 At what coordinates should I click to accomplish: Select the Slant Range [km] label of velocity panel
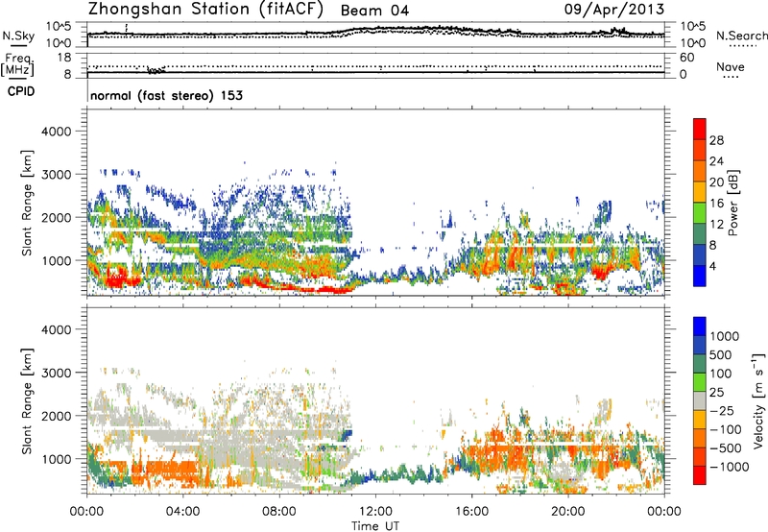click(27, 400)
